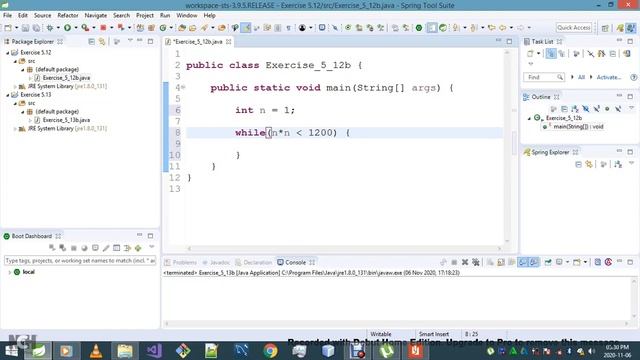Toggle Link with Editor in Package Explorer

click(102, 42)
